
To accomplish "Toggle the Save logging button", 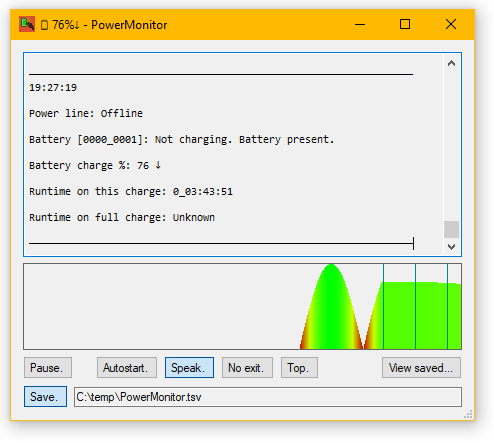I will 45,397.
